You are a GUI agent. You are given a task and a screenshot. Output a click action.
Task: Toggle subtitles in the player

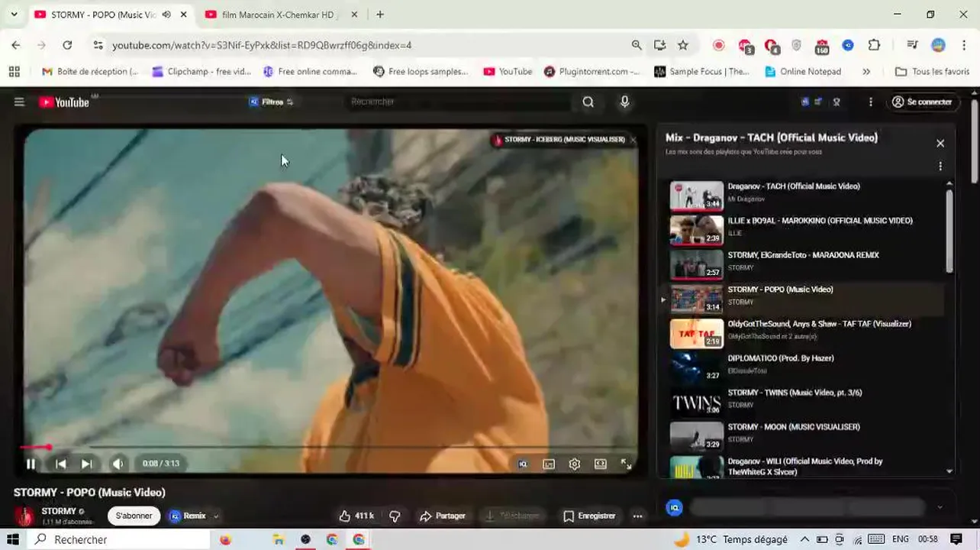549,464
